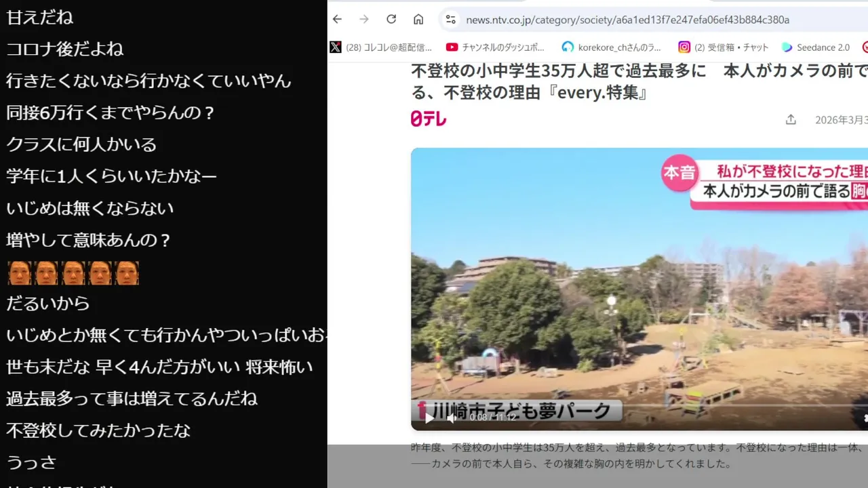The height and width of the screenshot is (488, 868).
Task: Click the Instagram bookmark favicon
Action: pos(684,47)
